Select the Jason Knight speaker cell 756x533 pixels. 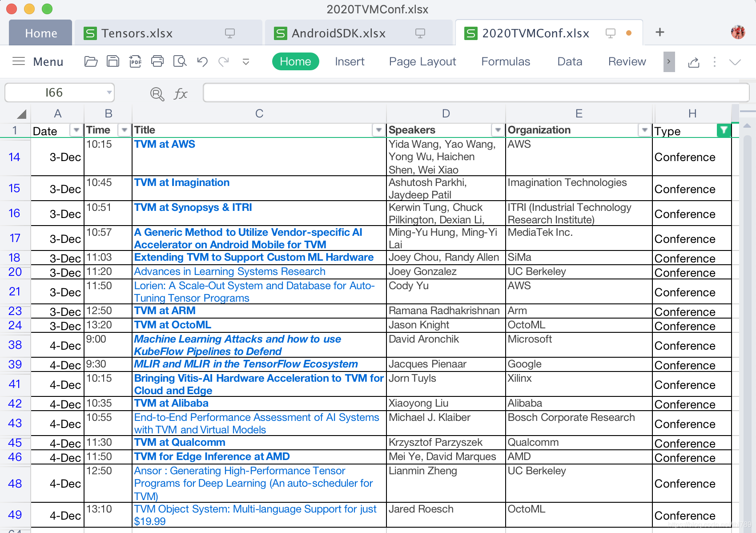click(446, 325)
